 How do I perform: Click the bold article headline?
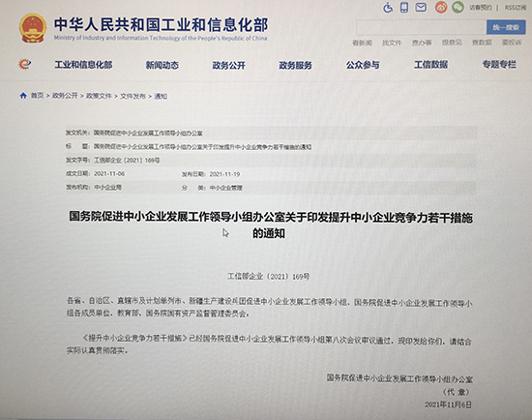[x=271, y=225]
